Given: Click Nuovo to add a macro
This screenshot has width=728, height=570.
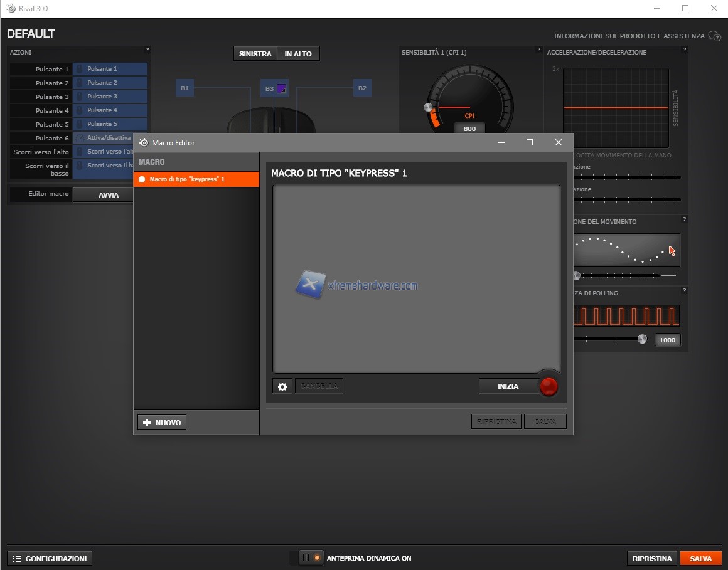Looking at the screenshot, I should (162, 423).
